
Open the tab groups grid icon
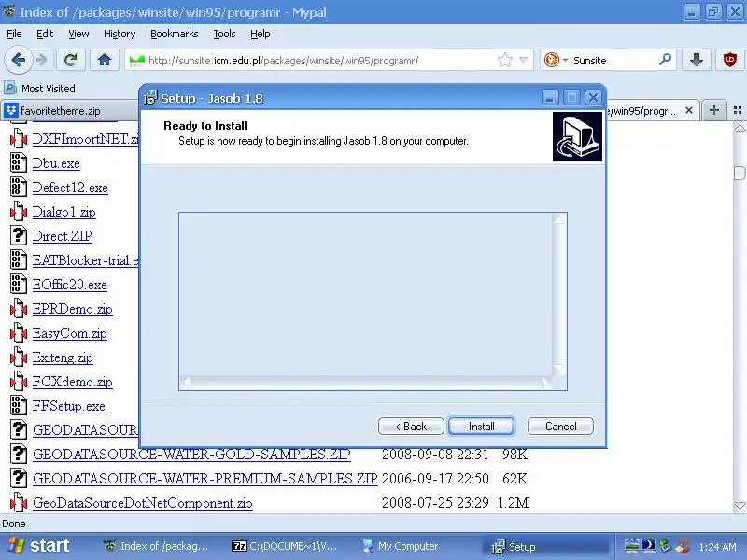click(x=738, y=110)
